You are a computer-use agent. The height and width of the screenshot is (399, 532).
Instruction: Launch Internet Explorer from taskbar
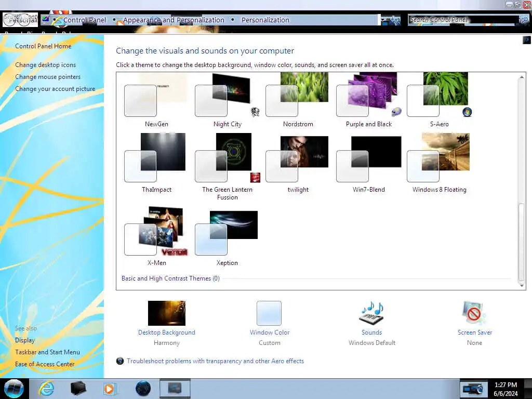(x=46, y=389)
